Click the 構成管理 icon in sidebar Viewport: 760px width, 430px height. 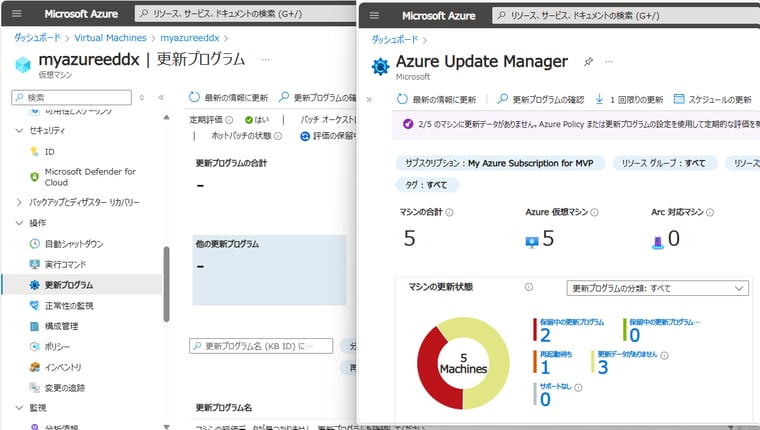click(x=34, y=326)
